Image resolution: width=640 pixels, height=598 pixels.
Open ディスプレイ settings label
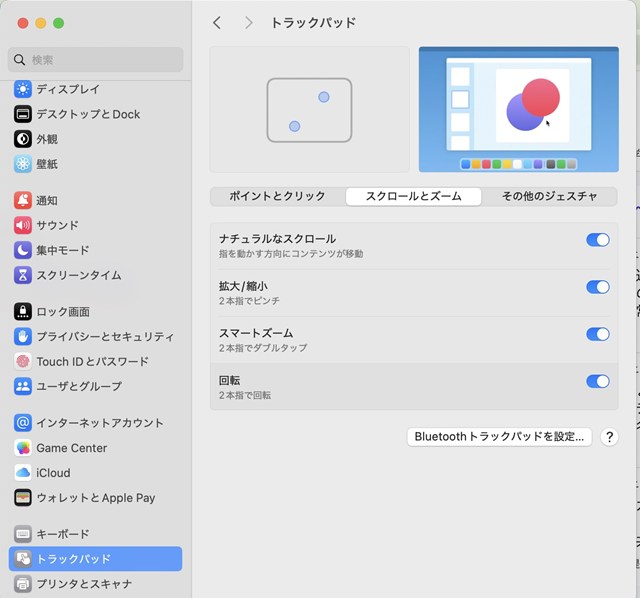[68, 89]
